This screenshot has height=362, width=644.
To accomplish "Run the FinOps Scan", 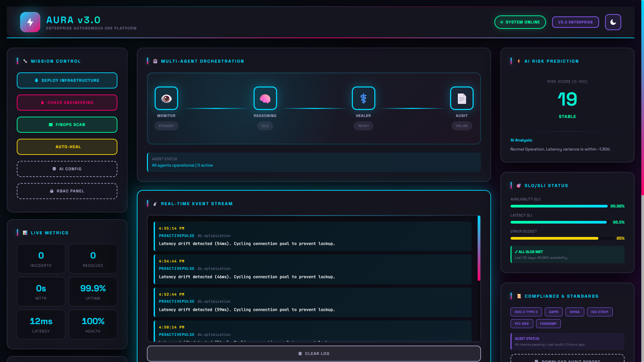I will point(67,125).
